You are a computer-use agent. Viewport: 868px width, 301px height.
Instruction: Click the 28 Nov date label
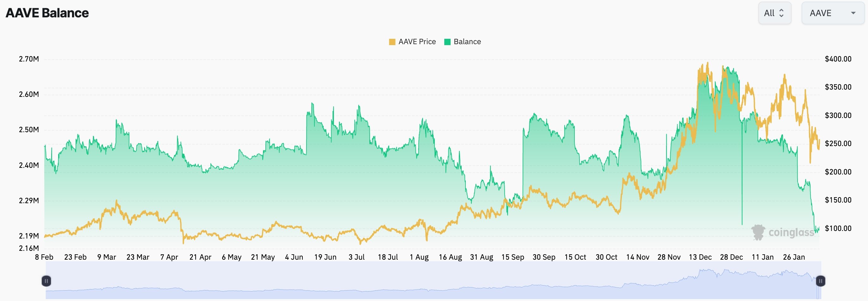pos(669,257)
